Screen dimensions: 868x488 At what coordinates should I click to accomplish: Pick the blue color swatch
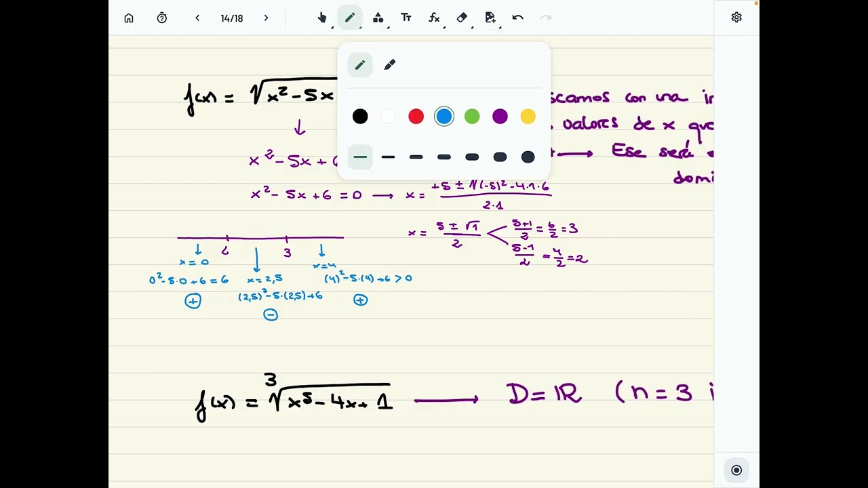pyautogui.click(x=444, y=117)
